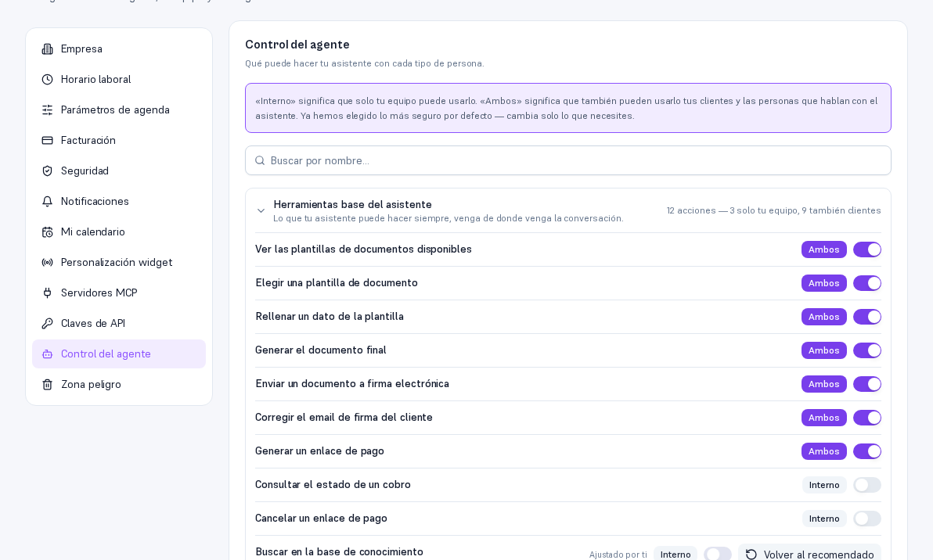Toggle Buscar en la base de conocimiento switch
The image size is (933, 560).
pos(718,554)
